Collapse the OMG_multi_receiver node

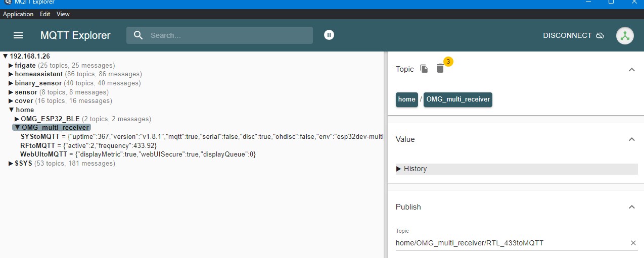coord(17,128)
